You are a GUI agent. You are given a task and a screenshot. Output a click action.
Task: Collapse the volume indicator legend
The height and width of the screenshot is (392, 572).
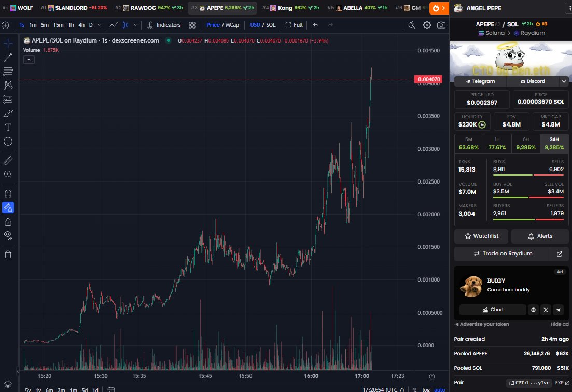tap(29, 60)
